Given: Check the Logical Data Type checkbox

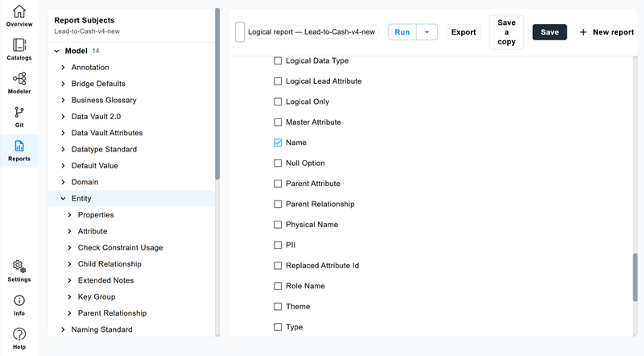Looking at the screenshot, I should coord(278,61).
